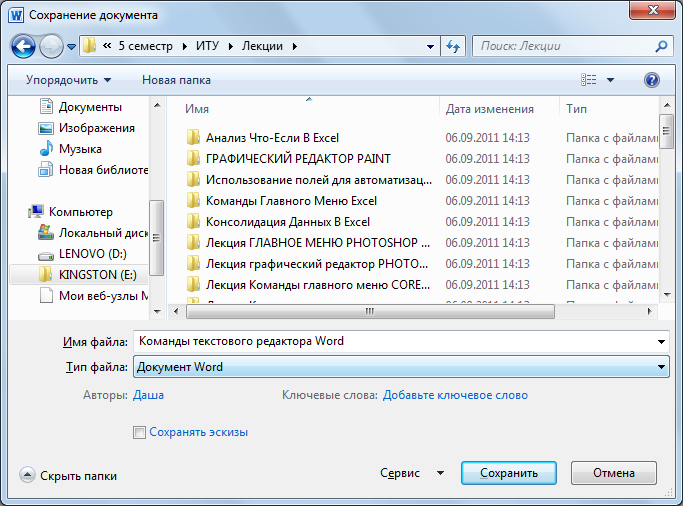Select folder name Команды Главного Меню Excel
The image size is (683, 506).
(291, 201)
